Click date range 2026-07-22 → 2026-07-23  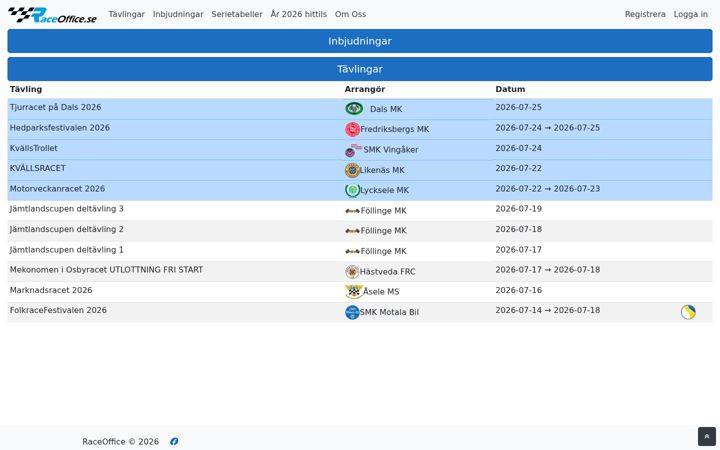[548, 189]
